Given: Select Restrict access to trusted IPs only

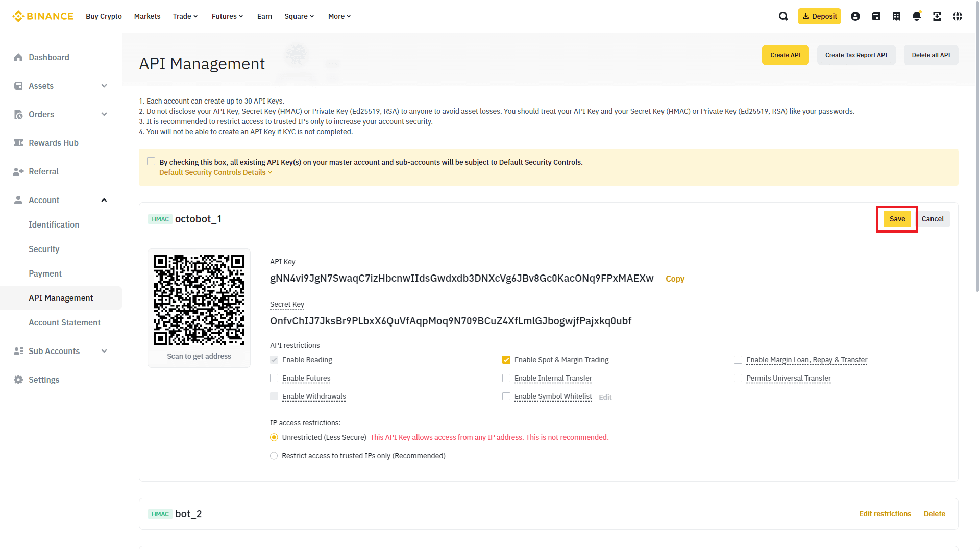Looking at the screenshot, I should [x=274, y=456].
